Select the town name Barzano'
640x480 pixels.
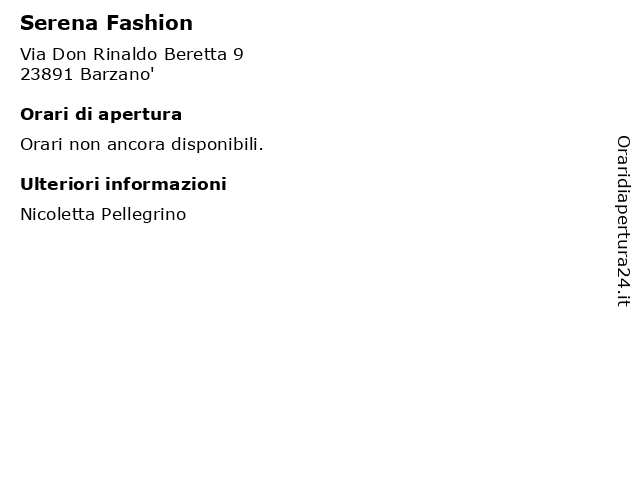[117, 75]
